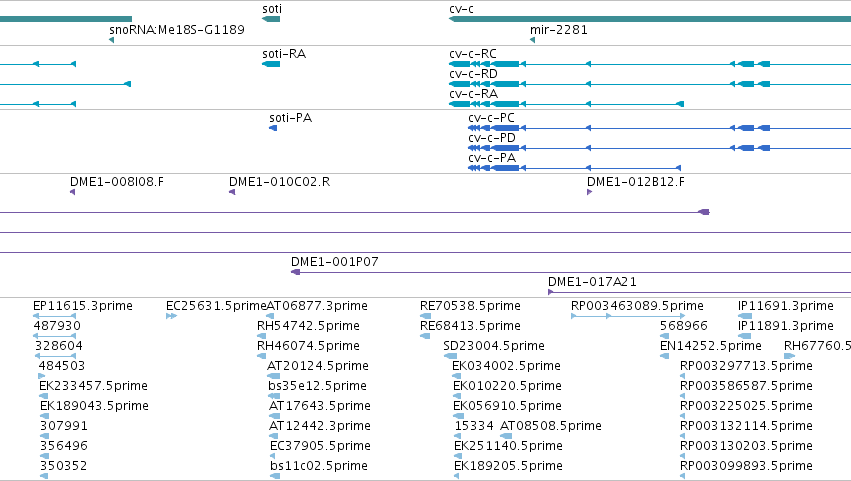Select the 350352 feature label
This screenshot has width=851, height=481.
pos(63,466)
